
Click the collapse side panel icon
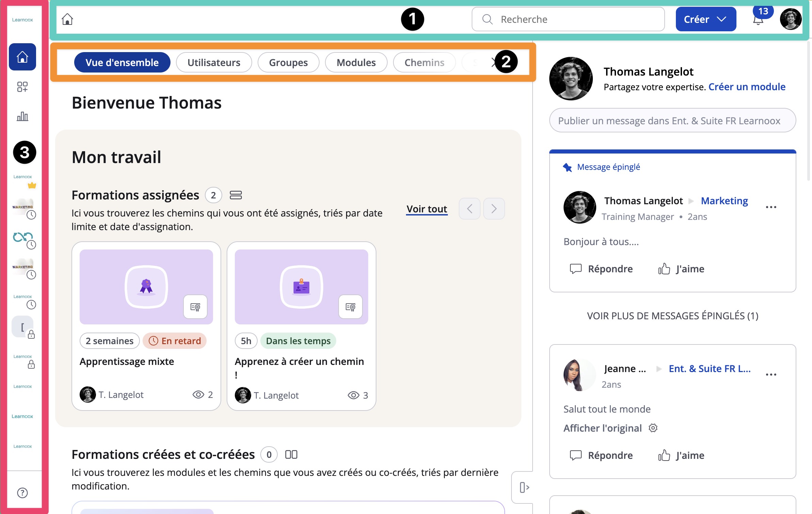pyautogui.click(x=524, y=487)
